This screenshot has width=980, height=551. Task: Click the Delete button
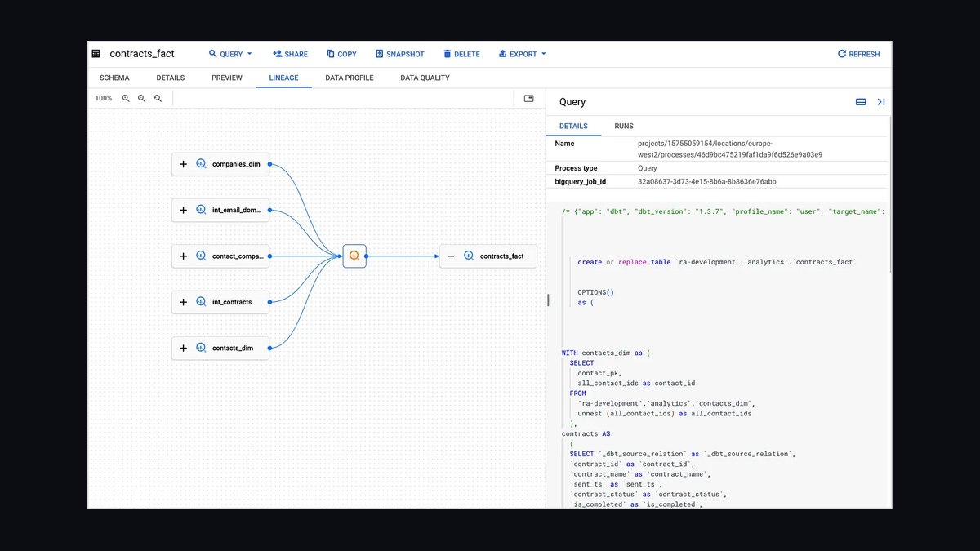(x=461, y=54)
